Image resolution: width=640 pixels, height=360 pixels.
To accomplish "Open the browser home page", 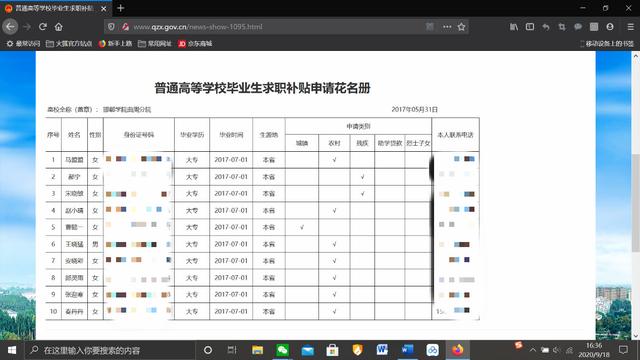I will pyautogui.click(x=59, y=27).
